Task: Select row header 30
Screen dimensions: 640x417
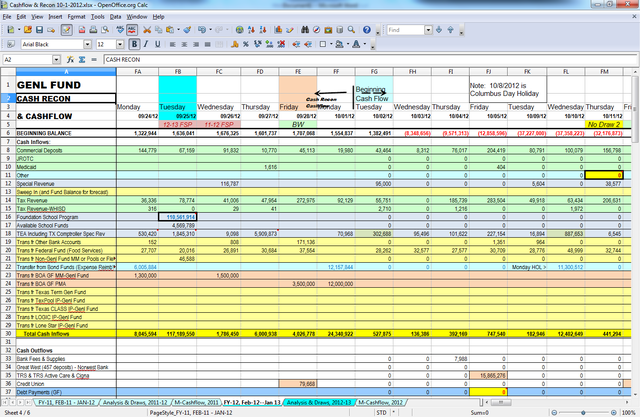Action: (x=8, y=334)
